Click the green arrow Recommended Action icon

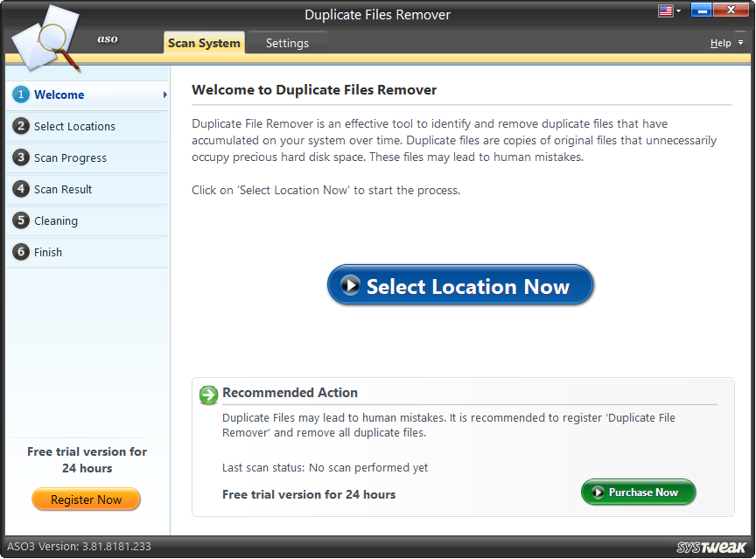pyautogui.click(x=208, y=395)
